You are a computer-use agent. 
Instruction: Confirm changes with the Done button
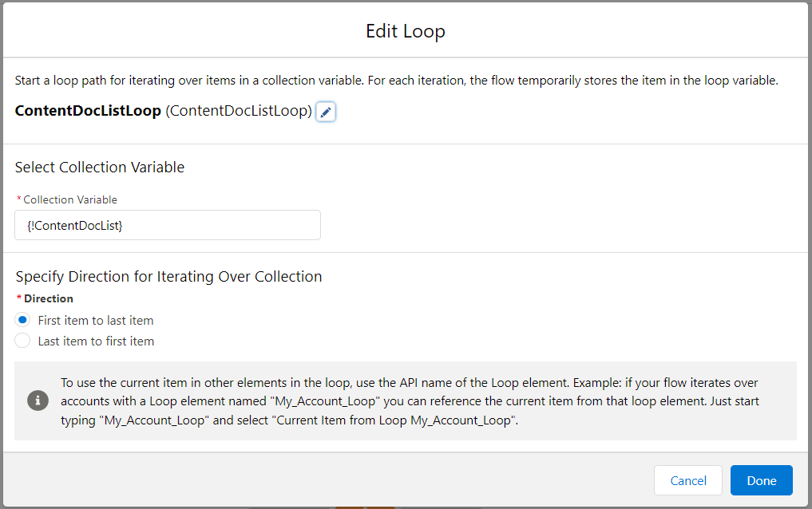point(761,480)
